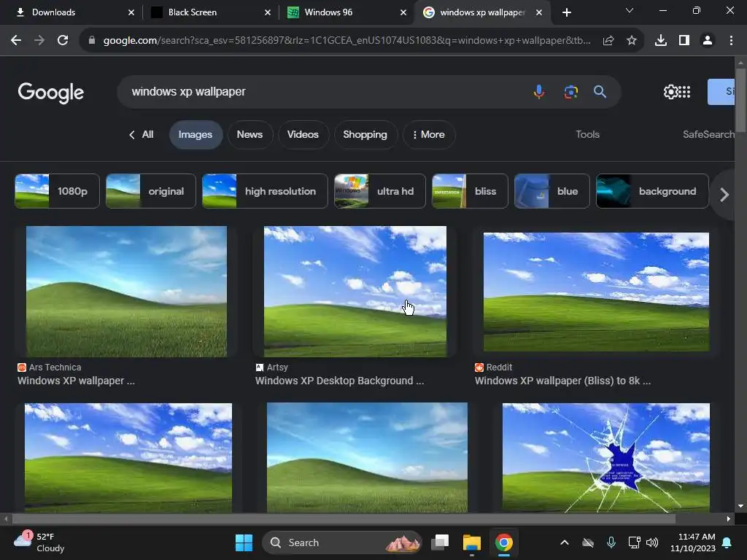
Task: Click the horizontal scrollbar
Action: pyautogui.click(x=344, y=518)
